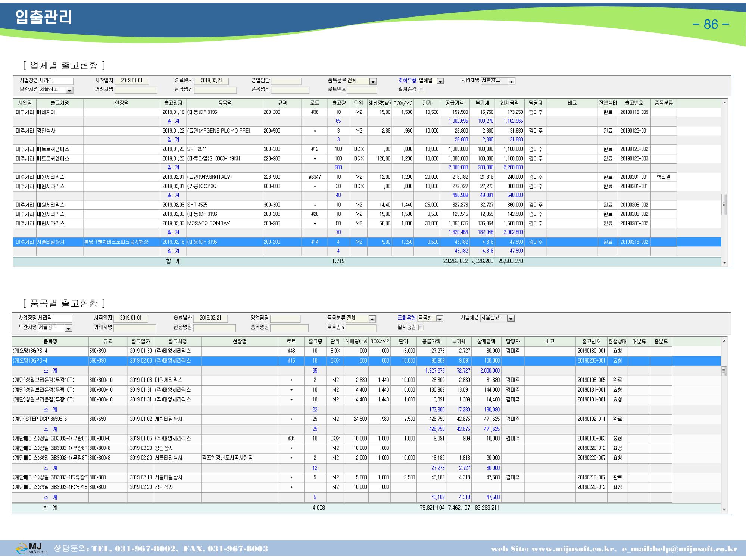
Task: Click 출고번호 column header in lower table
Action: [x=591, y=341]
